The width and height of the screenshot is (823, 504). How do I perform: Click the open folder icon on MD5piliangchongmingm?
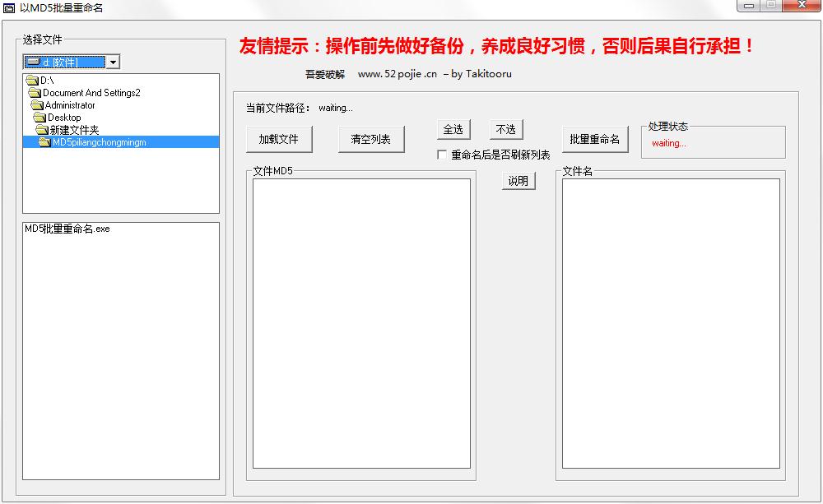tap(46, 141)
